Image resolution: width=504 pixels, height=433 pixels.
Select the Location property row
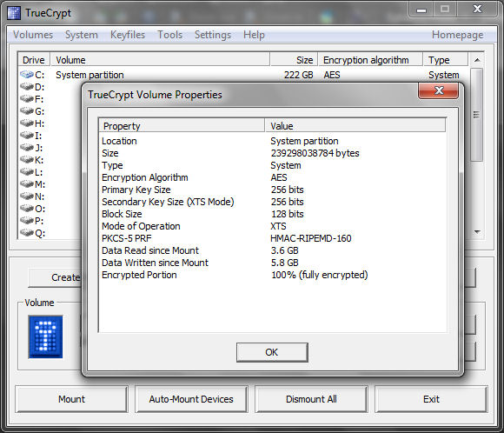point(272,141)
